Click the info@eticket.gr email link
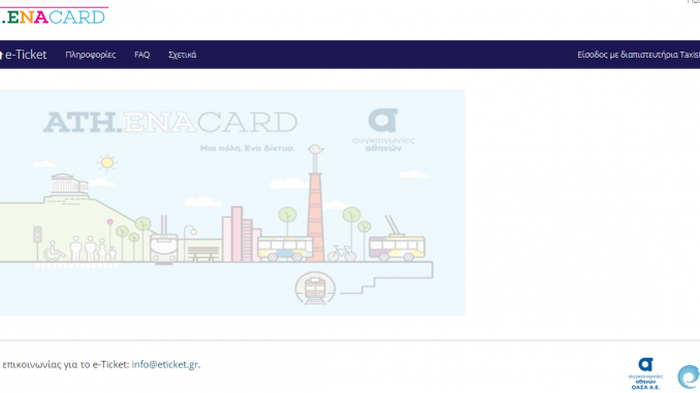Screen dimensions: 700x393 [165, 364]
